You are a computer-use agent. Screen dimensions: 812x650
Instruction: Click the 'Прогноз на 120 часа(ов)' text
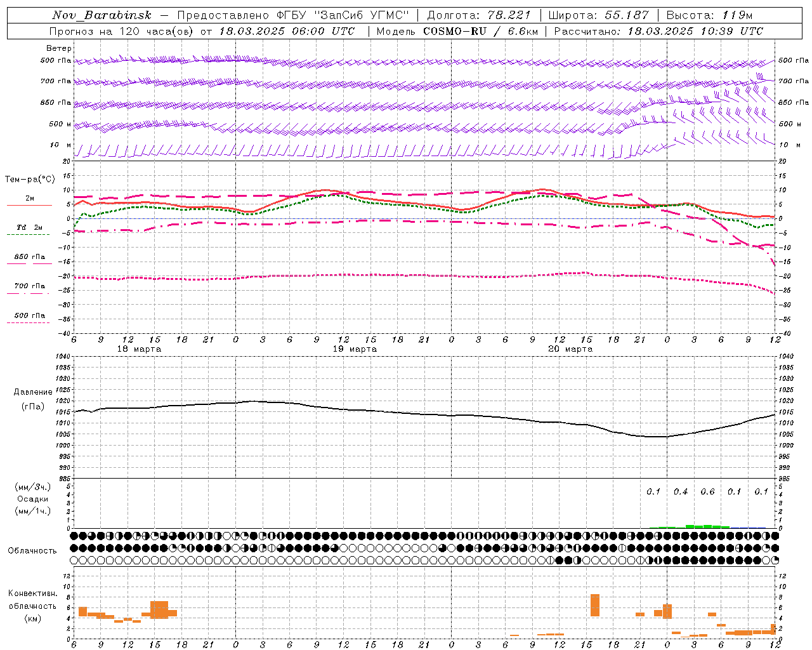[x=122, y=31]
